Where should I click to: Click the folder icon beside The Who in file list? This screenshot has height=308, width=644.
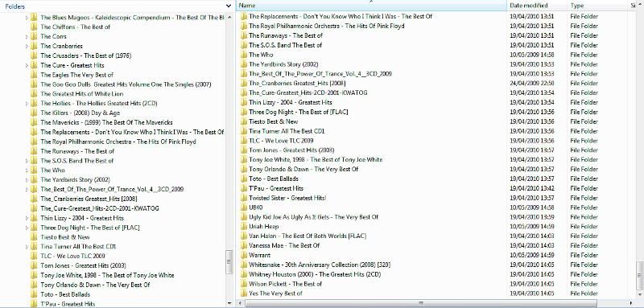coord(244,55)
